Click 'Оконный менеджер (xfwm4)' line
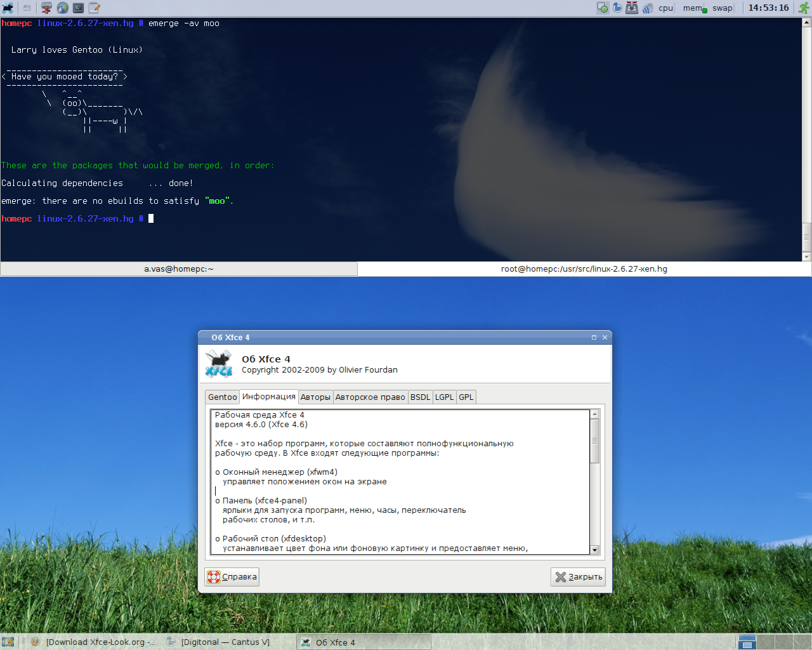The height and width of the screenshot is (650, 812). [277, 472]
